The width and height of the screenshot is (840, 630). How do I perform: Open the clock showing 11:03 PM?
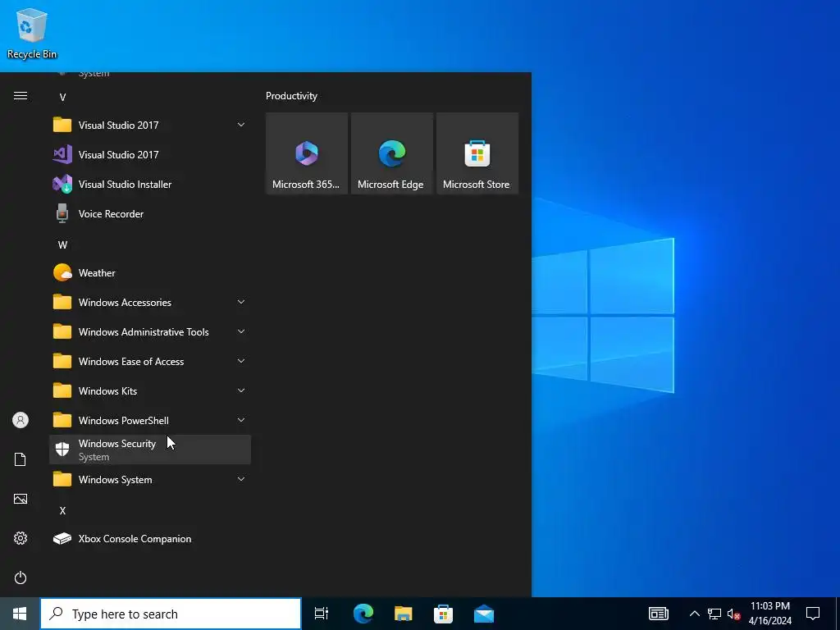(x=769, y=614)
